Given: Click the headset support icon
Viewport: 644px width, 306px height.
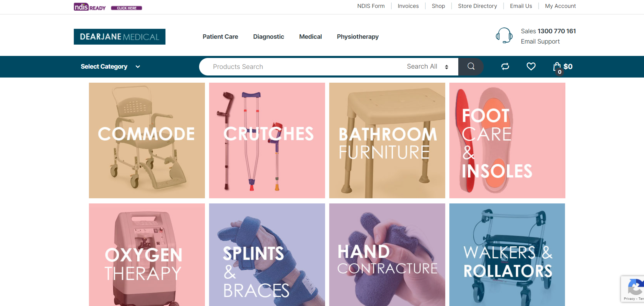Looking at the screenshot, I should pyautogui.click(x=504, y=36).
